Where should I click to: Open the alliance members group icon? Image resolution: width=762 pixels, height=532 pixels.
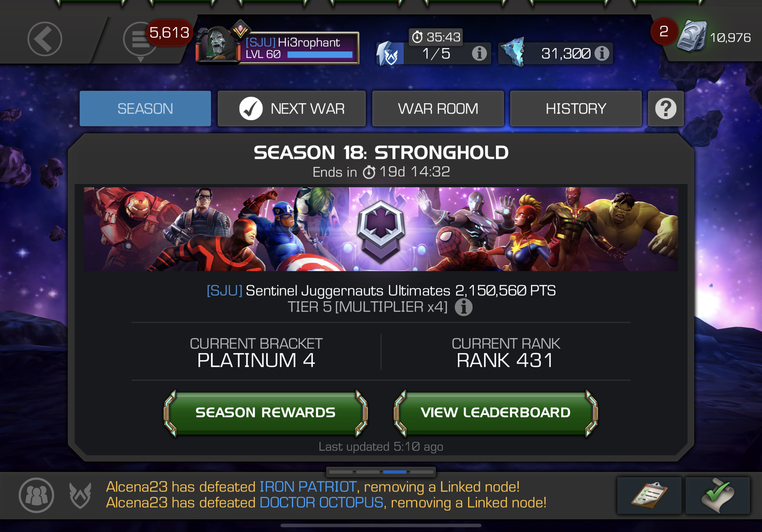36,495
